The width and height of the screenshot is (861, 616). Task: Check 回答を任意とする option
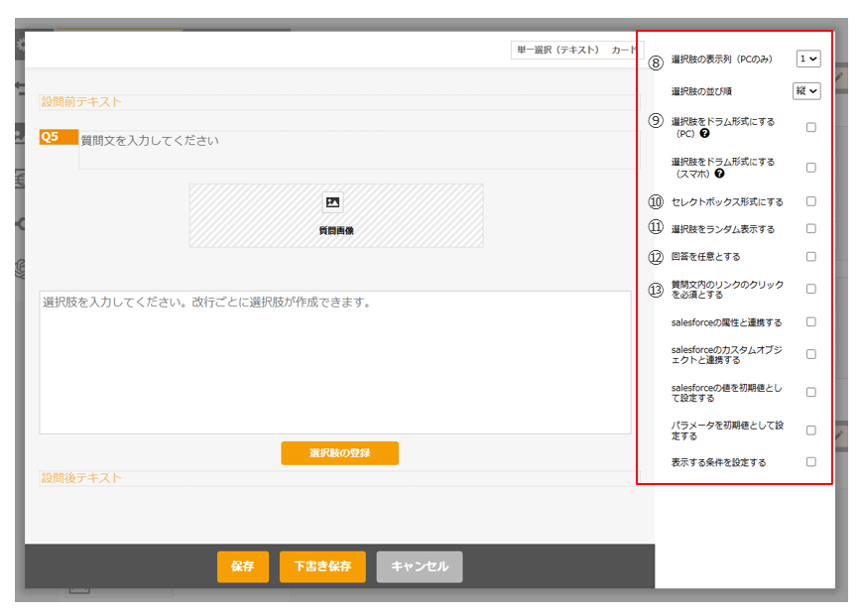811,256
